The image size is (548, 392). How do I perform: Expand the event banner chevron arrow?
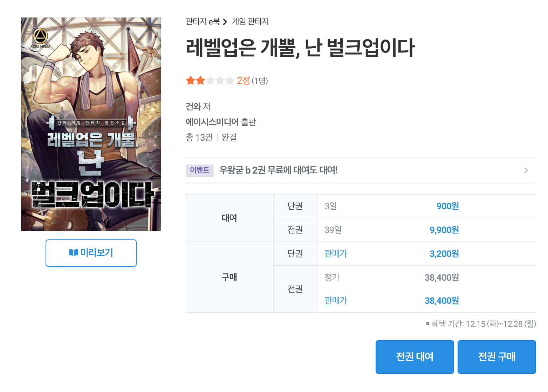click(526, 170)
